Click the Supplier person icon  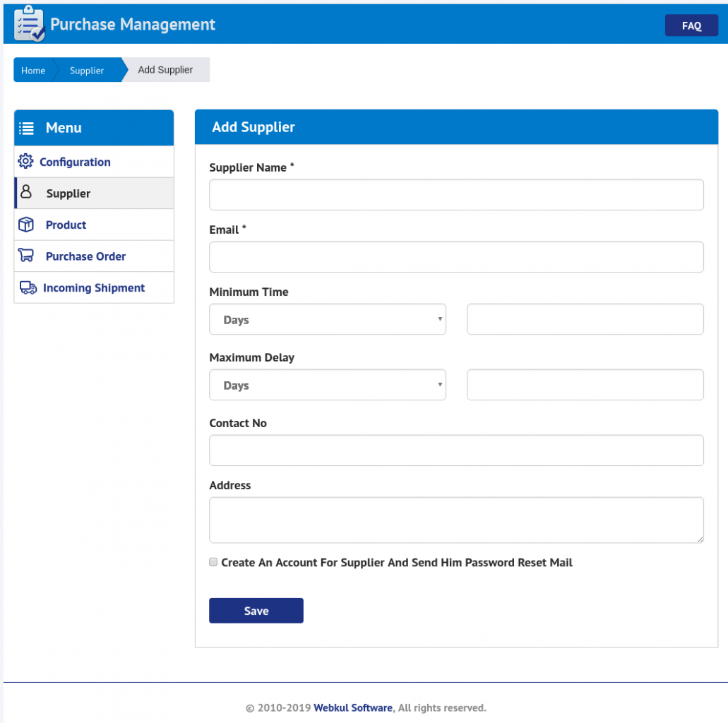click(x=26, y=192)
